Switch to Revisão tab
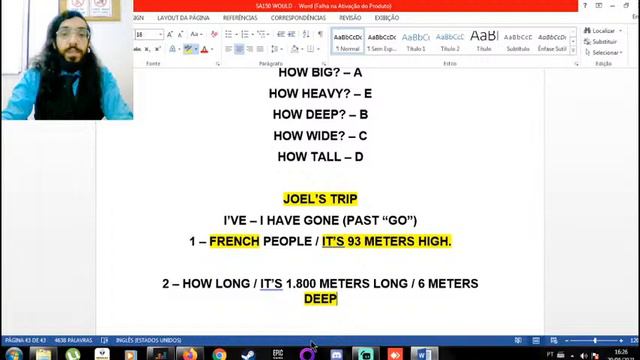The width and height of the screenshot is (640, 360). [x=350, y=18]
